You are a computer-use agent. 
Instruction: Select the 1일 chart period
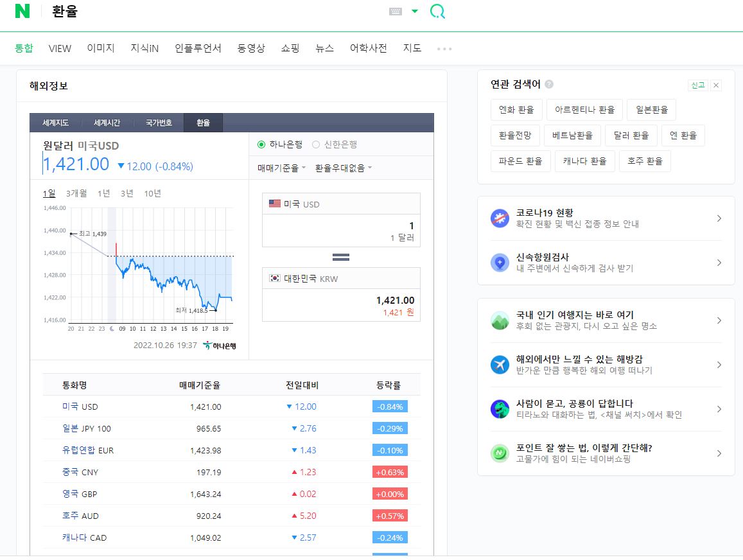pos(49,193)
